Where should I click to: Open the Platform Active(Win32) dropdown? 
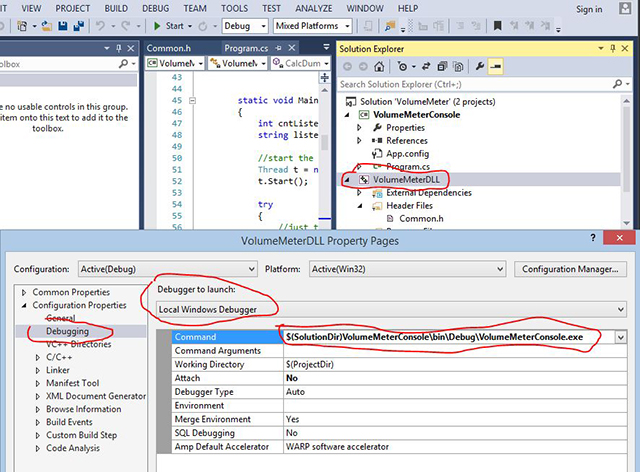tap(407, 269)
